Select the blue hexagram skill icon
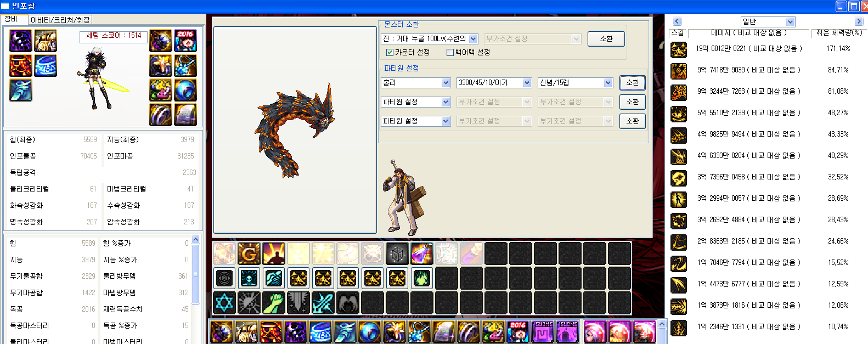The width and height of the screenshot is (868, 344). pyautogui.click(x=224, y=303)
